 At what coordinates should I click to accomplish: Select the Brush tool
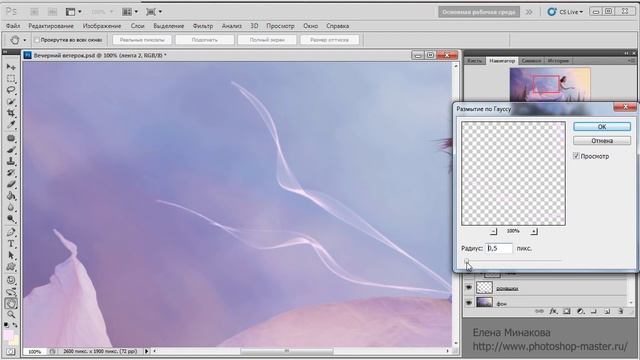tap(11, 150)
